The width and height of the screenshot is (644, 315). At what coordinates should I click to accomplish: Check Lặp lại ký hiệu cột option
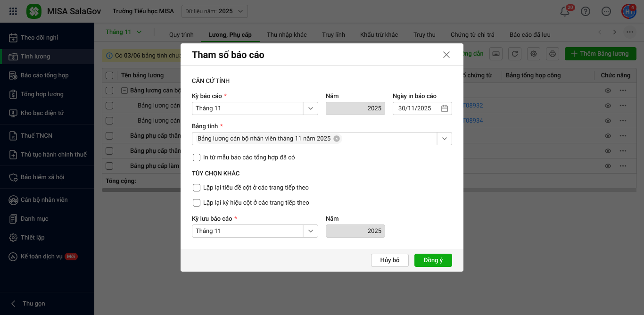click(x=197, y=203)
